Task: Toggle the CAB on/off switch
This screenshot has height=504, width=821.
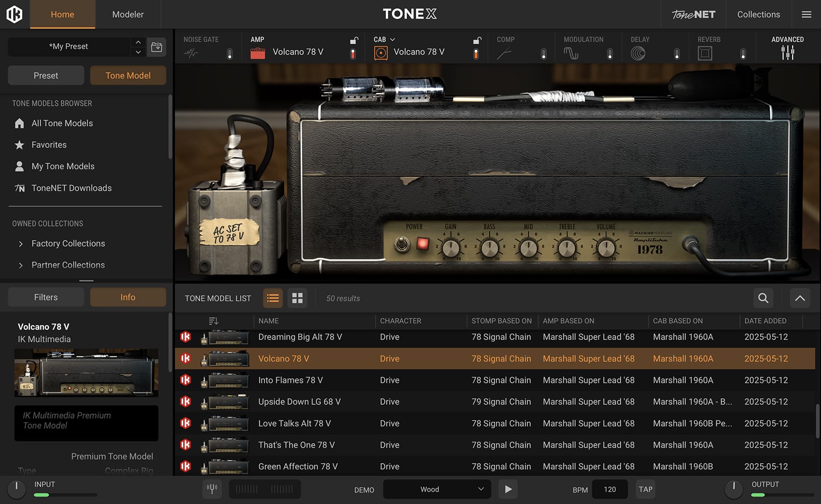Action: click(476, 54)
